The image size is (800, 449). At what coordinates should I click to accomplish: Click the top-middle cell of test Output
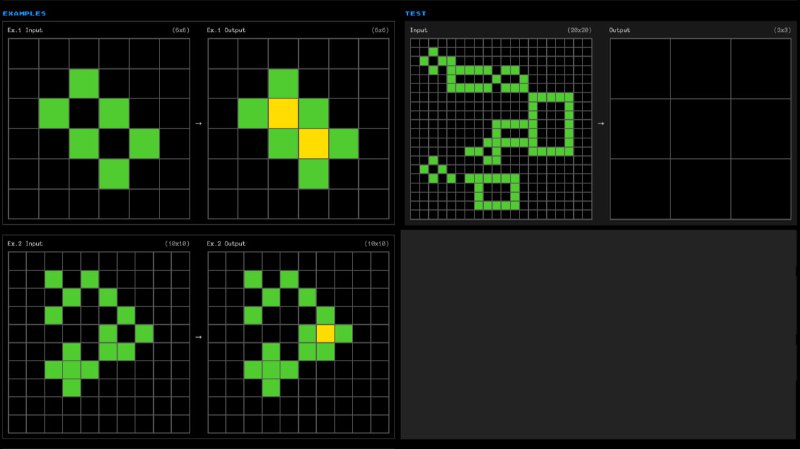tap(701, 68)
